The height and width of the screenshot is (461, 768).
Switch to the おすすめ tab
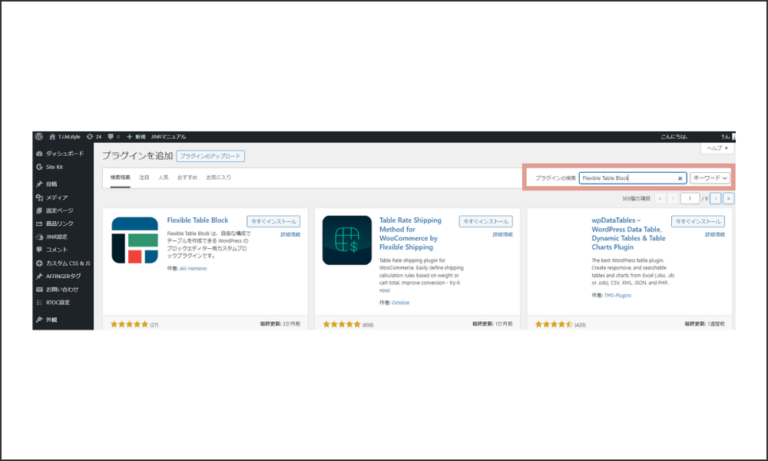click(186, 177)
